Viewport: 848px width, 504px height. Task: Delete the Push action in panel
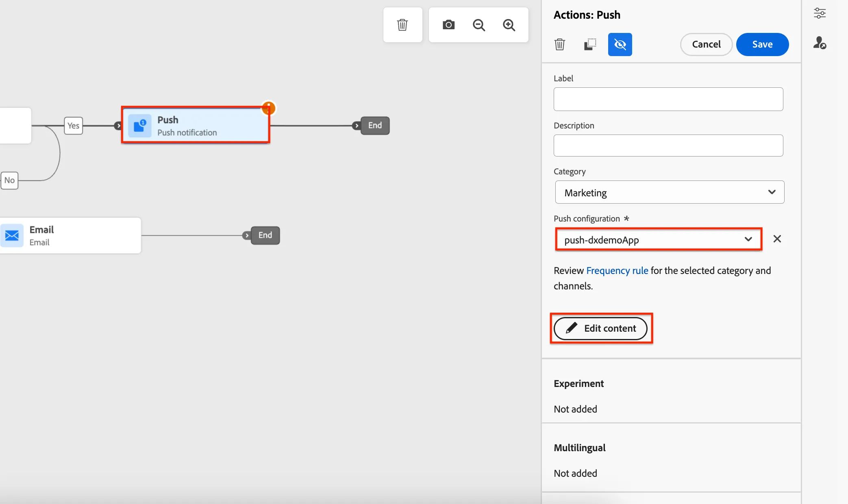pyautogui.click(x=560, y=44)
